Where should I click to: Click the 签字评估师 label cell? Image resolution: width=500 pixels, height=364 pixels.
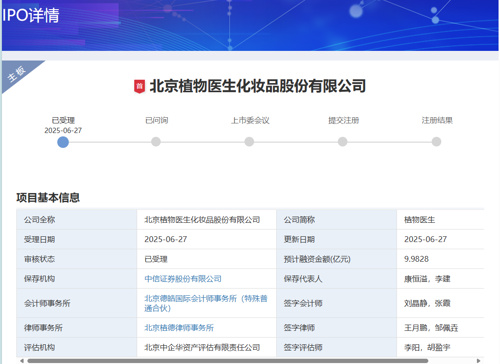click(337, 347)
